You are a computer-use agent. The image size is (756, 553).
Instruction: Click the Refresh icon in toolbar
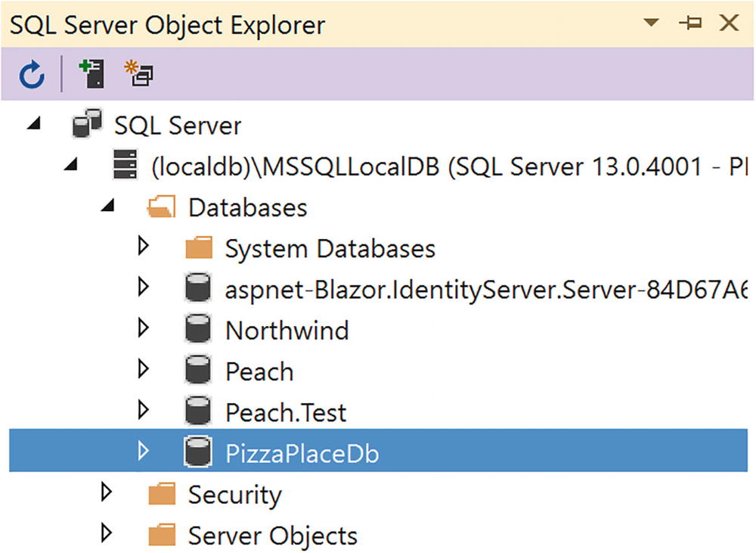click(x=32, y=74)
